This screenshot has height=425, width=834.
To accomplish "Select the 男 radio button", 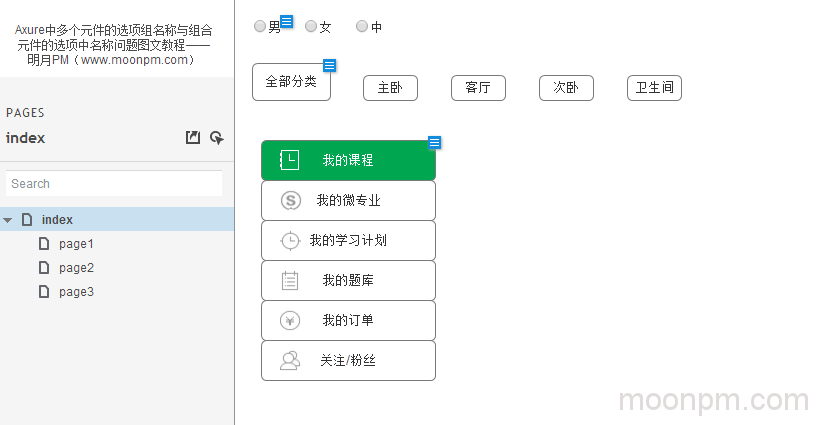I will pyautogui.click(x=260, y=27).
